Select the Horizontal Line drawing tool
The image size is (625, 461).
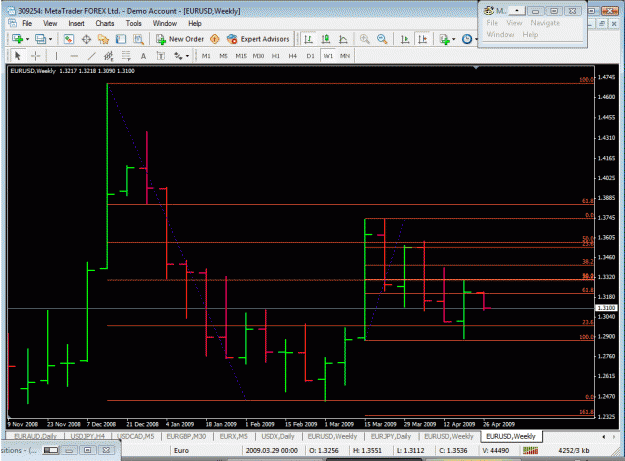[x=74, y=56]
